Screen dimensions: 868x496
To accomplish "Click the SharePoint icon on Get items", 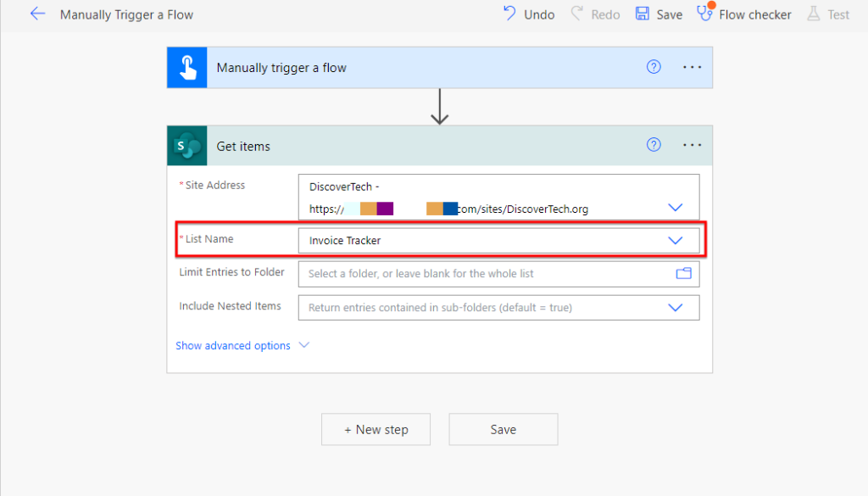I will coord(187,146).
